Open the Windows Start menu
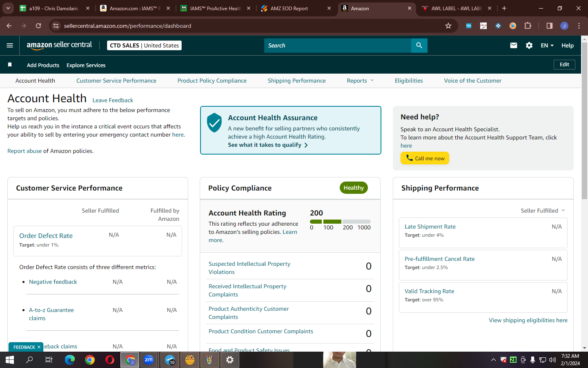The height and width of the screenshot is (368, 588). pos(10,360)
